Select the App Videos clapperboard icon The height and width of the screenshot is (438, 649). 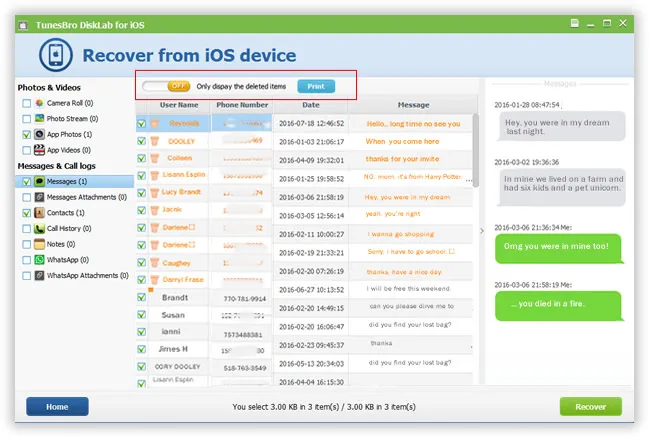pos(39,149)
